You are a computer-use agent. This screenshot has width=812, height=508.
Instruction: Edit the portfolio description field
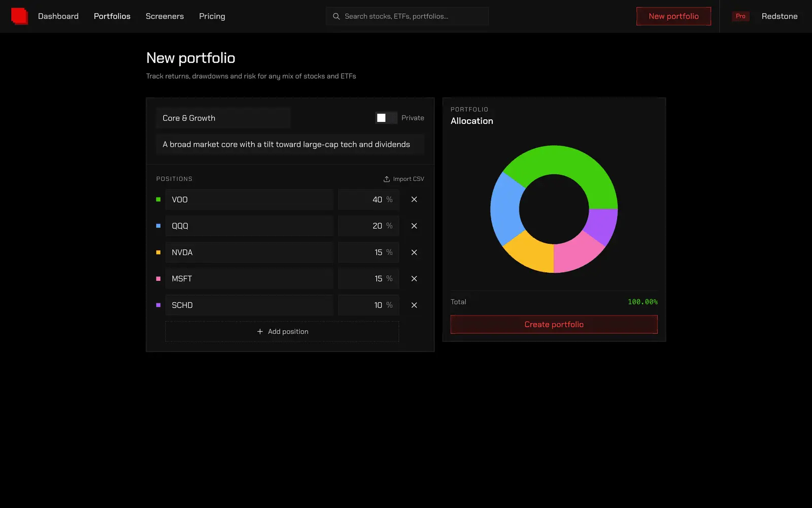point(290,144)
